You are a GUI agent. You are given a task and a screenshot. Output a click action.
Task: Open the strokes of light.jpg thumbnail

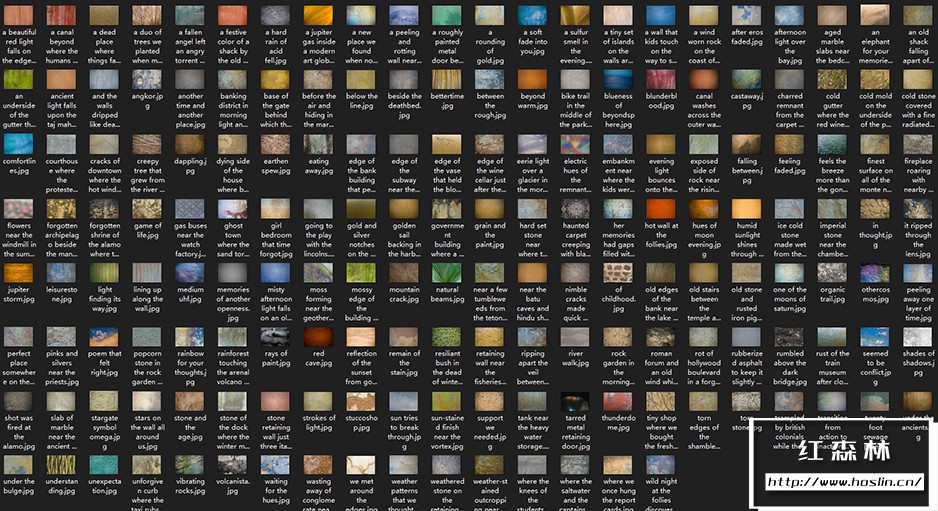[318, 402]
